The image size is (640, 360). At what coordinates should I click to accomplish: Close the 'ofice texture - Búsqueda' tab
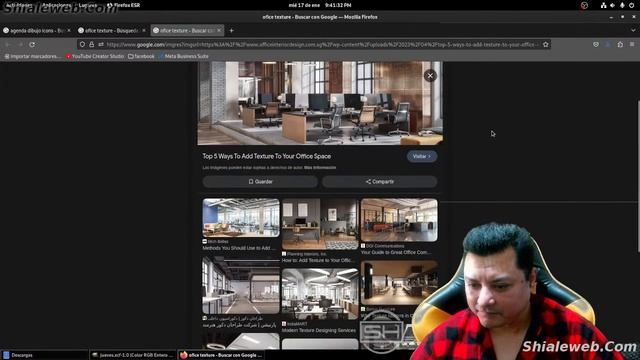point(144,31)
